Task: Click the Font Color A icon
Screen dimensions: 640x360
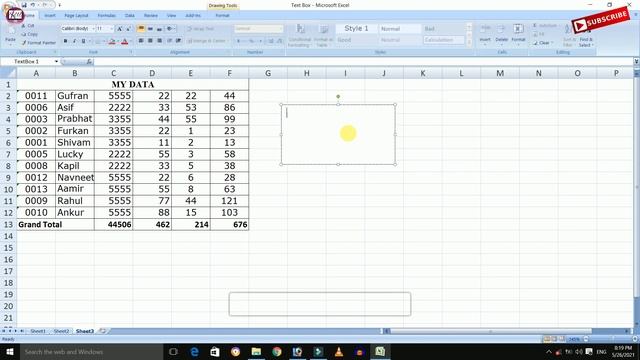Action: coord(124,41)
